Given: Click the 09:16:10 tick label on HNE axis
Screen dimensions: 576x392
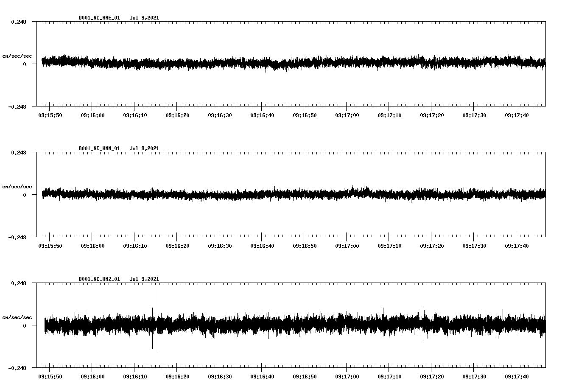Looking at the screenshot, I should coord(135,114).
